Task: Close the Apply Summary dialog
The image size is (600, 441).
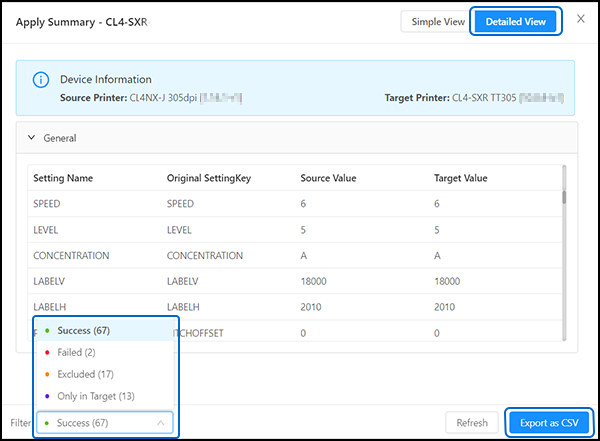Action: click(x=581, y=20)
